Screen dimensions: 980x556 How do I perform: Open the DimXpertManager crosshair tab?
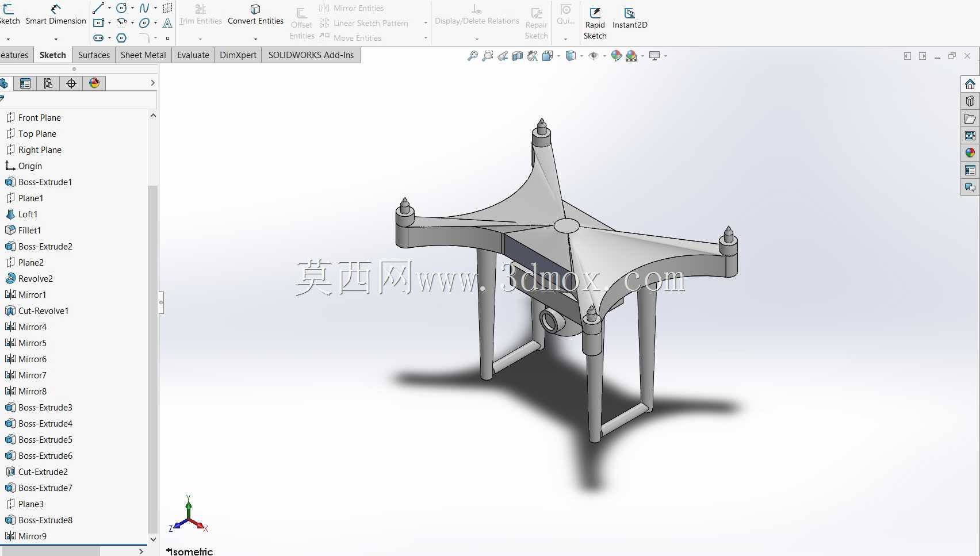(x=71, y=83)
